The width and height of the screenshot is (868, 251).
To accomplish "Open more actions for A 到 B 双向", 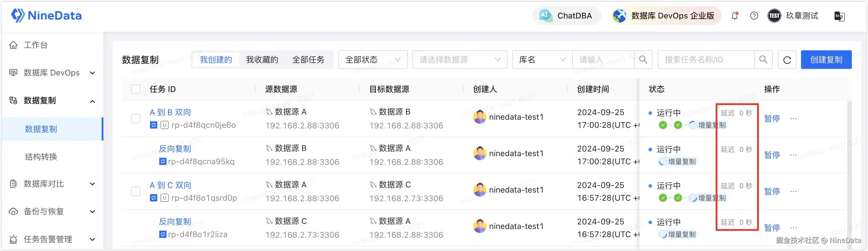I will pyautogui.click(x=794, y=119).
